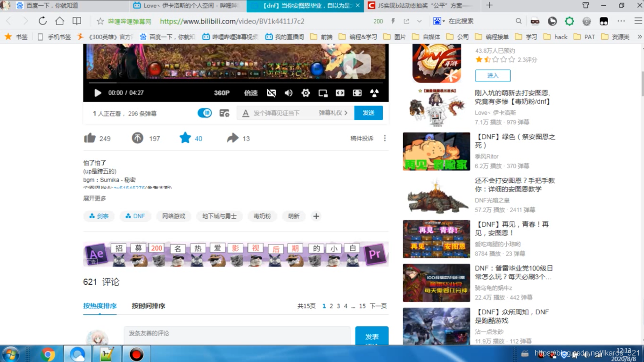This screenshot has width=644, height=362.
Task: Focus the 发条友善的评论 comment box
Action: pyautogui.click(x=237, y=336)
